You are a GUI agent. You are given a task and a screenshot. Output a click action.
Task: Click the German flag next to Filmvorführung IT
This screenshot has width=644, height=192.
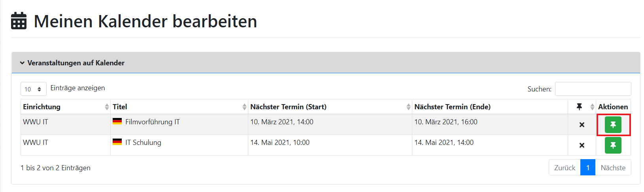117,122
